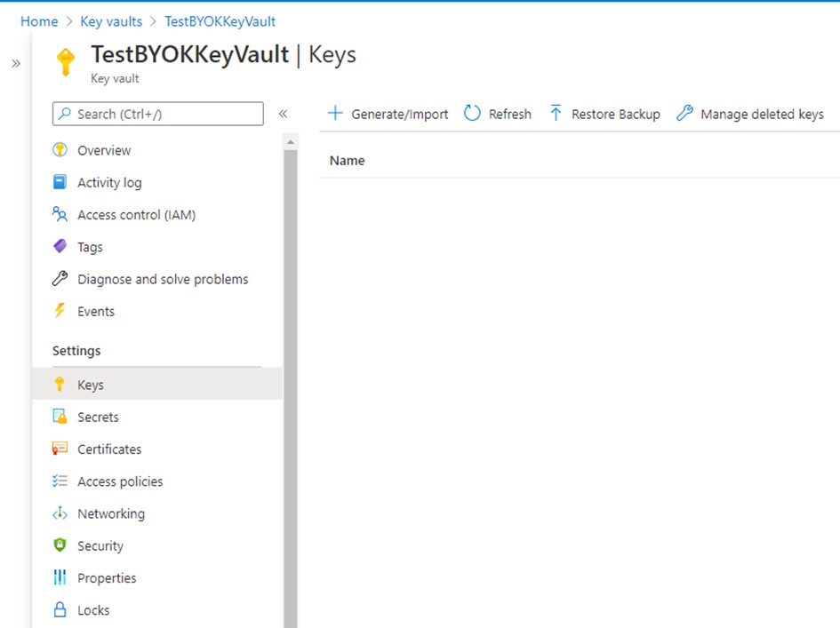Click the Networking icon
840x628 pixels.
click(60, 513)
